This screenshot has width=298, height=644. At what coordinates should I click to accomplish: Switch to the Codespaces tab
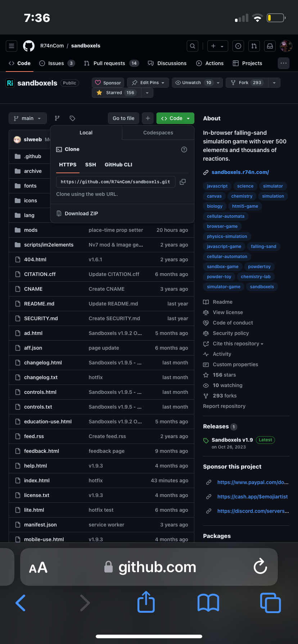[x=158, y=133]
